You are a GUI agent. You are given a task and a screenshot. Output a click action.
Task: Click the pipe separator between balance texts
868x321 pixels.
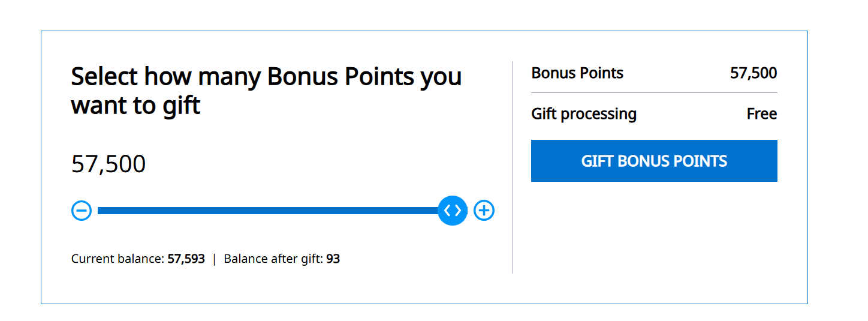pos(215,259)
